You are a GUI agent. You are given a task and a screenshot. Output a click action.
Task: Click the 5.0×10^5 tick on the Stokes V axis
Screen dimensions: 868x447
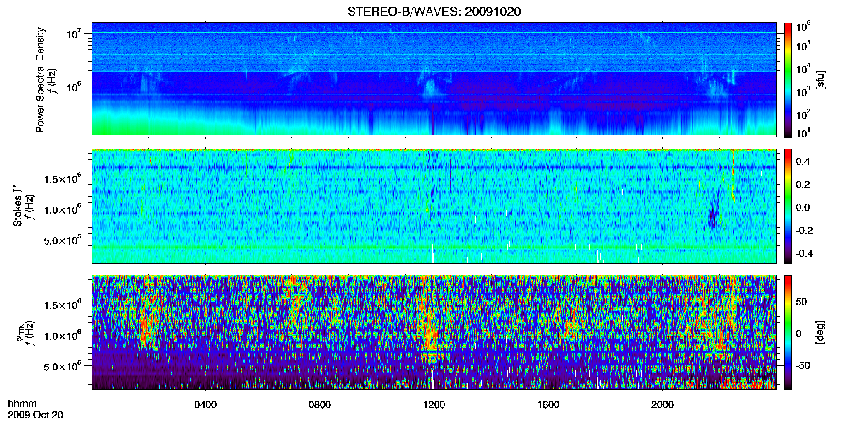tap(63, 240)
